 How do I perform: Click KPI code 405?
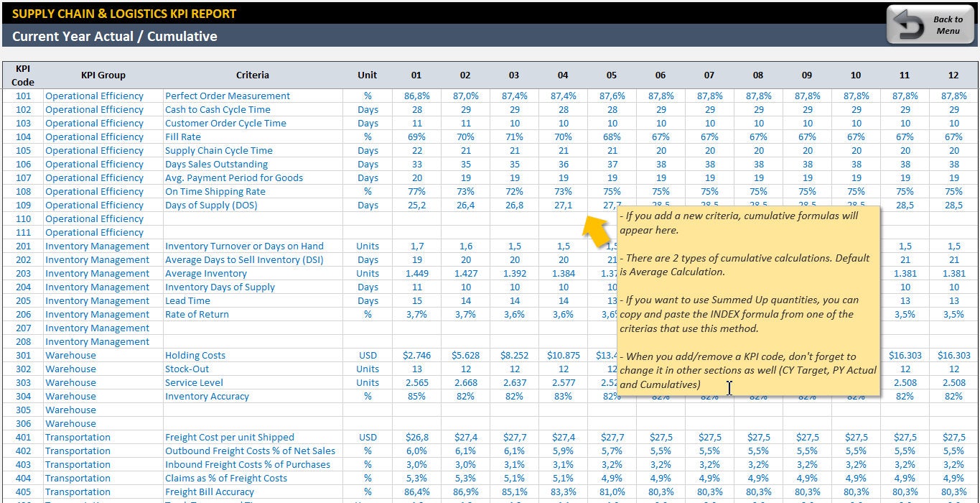22,492
